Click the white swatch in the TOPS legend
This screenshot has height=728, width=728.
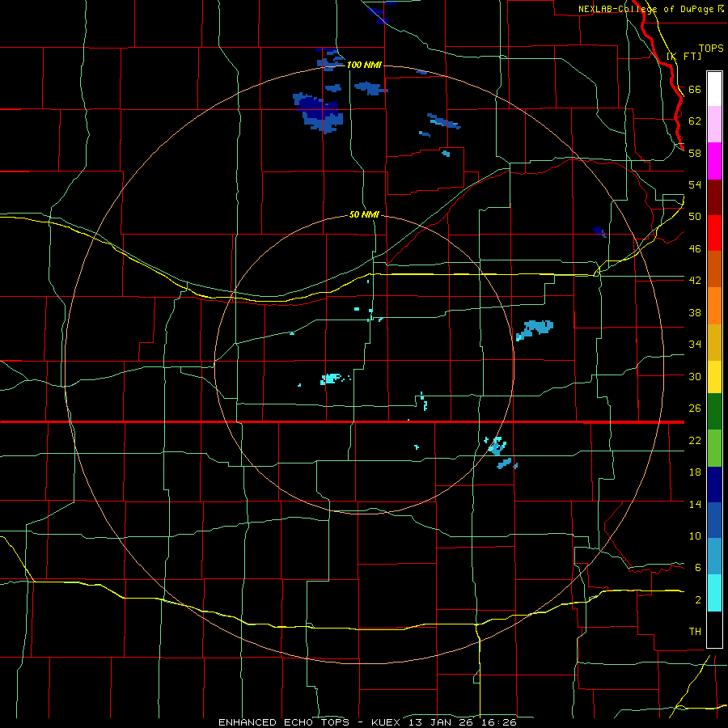coord(714,89)
